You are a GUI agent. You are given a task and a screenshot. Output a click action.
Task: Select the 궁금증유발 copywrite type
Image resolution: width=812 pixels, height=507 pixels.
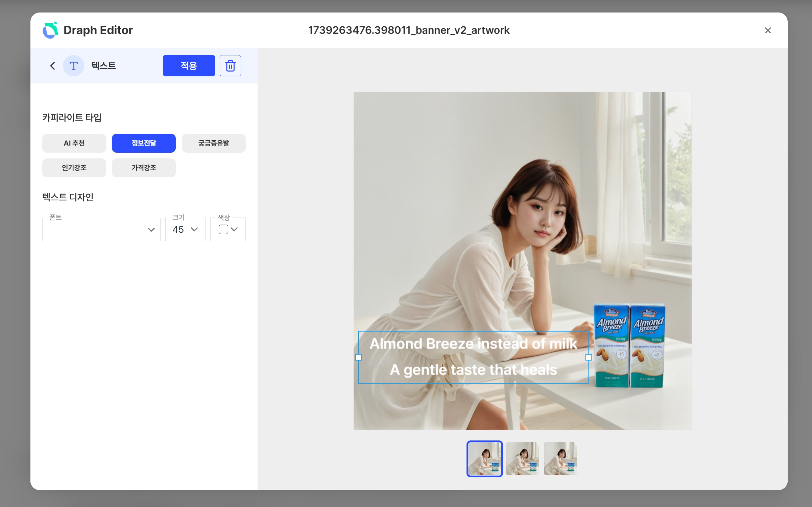click(x=214, y=143)
